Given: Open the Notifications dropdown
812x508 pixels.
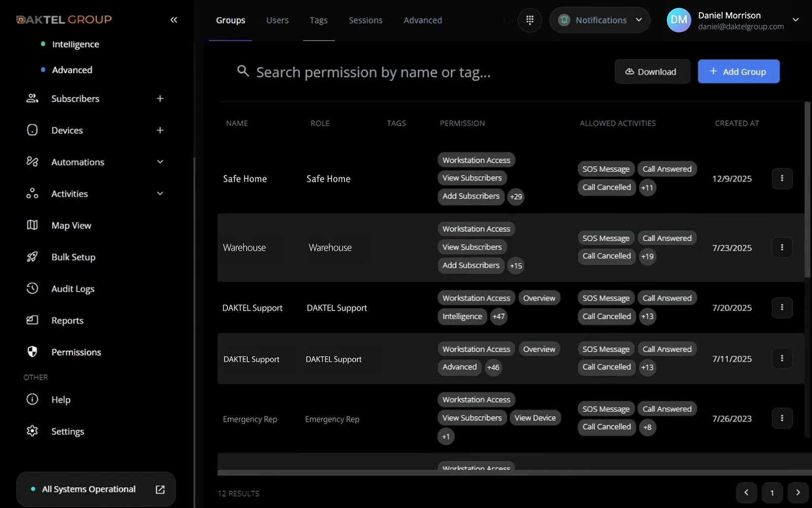Looking at the screenshot, I should click(x=600, y=20).
